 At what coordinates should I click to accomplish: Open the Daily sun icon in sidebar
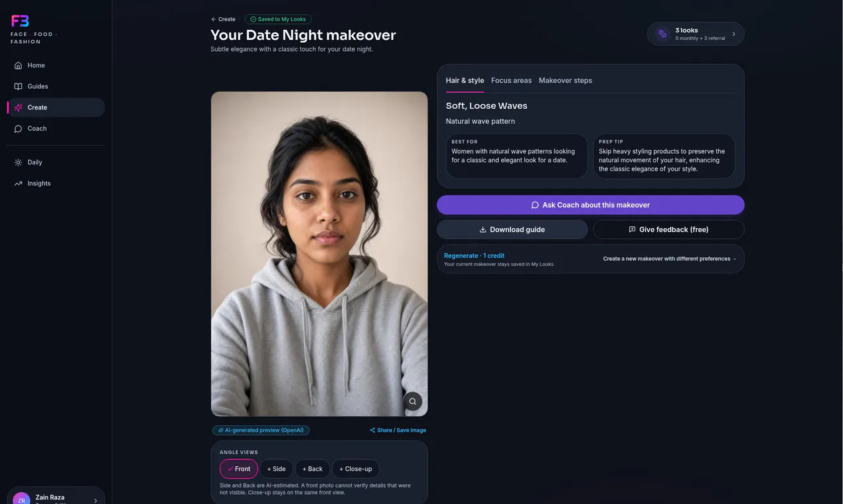coord(18,162)
